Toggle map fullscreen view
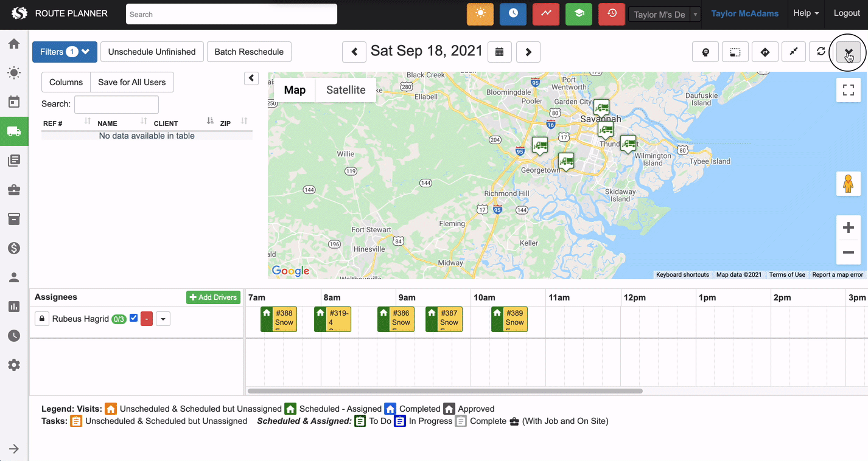The image size is (868, 461). pos(848,91)
